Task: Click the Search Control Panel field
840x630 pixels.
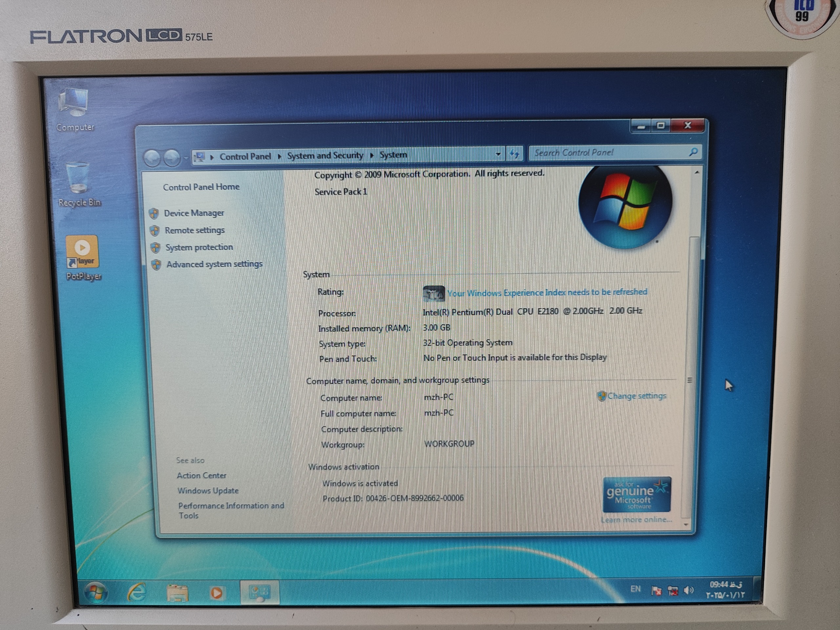Action: tap(608, 153)
